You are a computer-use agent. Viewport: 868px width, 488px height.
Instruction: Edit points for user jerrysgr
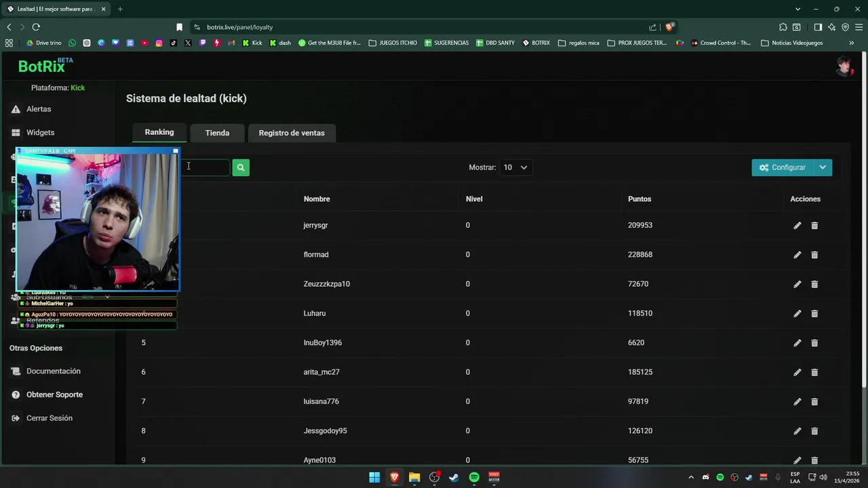tap(797, 226)
